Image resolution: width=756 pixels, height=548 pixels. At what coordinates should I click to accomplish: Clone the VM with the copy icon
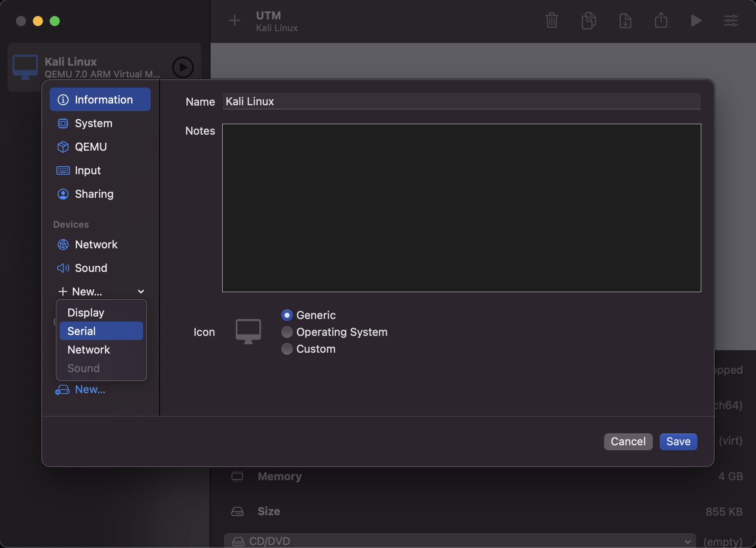pyautogui.click(x=588, y=21)
